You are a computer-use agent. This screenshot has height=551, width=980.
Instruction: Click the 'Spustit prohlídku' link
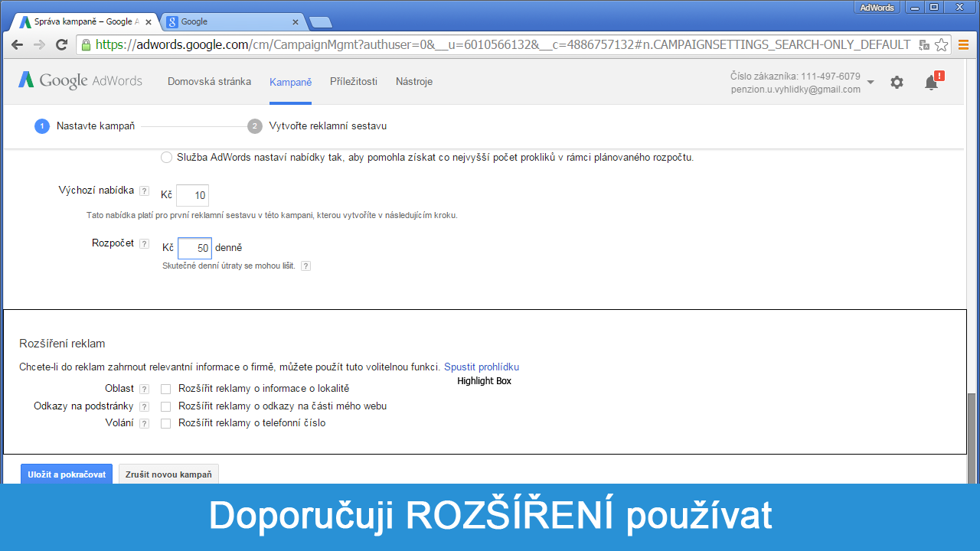point(482,367)
